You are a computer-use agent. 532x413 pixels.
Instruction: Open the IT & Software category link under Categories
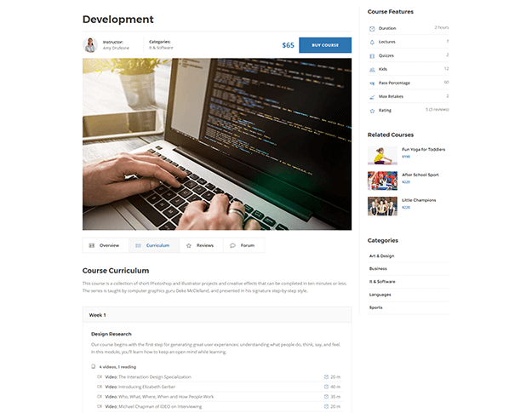tap(382, 281)
